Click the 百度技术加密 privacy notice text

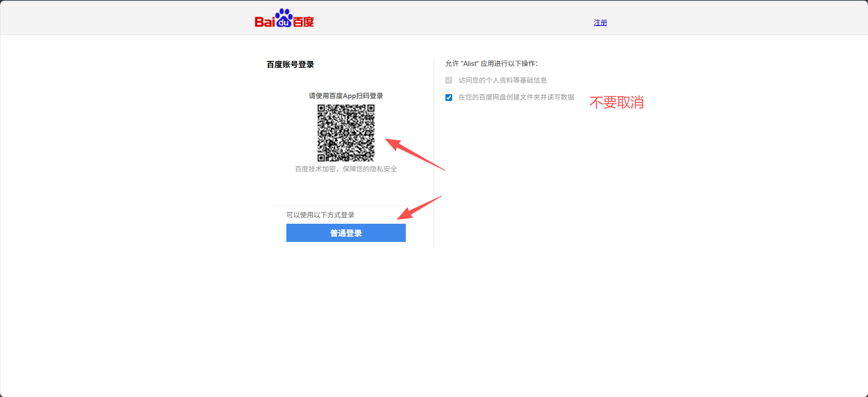point(346,169)
